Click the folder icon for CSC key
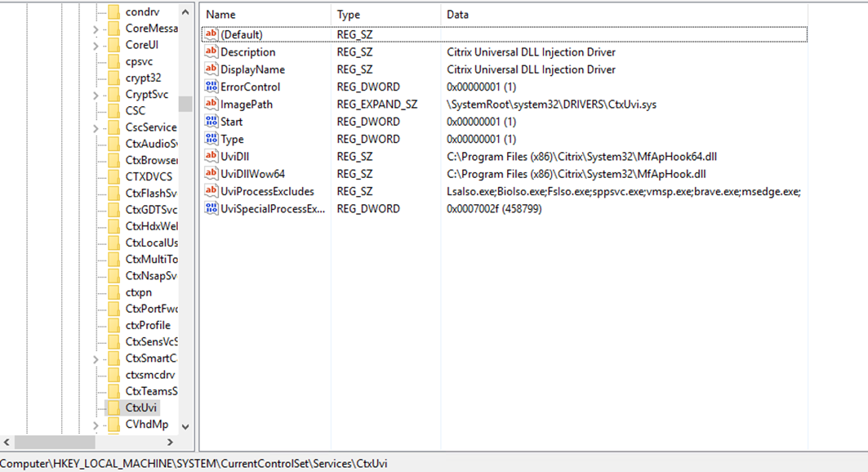The image size is (868, 472). click(x=114, y=111)
